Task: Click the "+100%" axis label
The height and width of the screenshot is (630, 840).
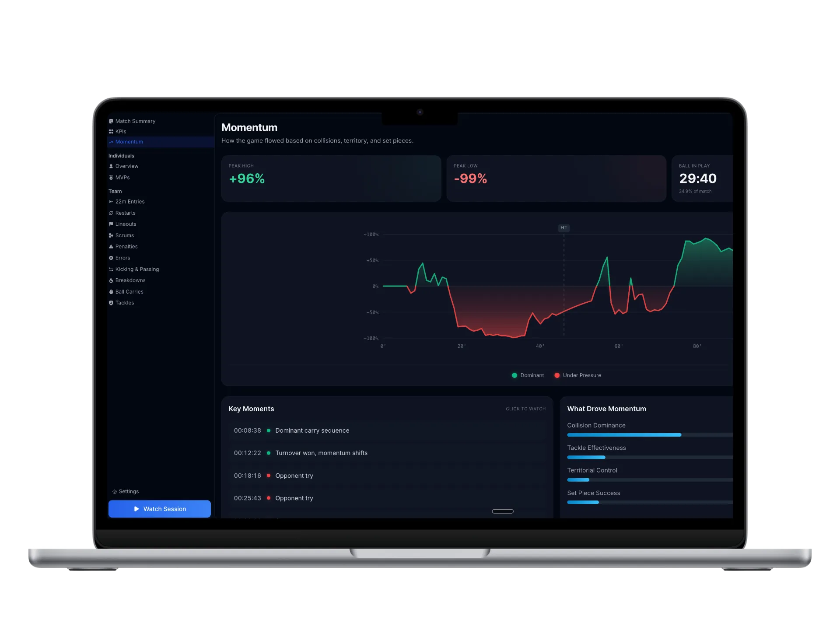Action: click(x=371, y=234)
